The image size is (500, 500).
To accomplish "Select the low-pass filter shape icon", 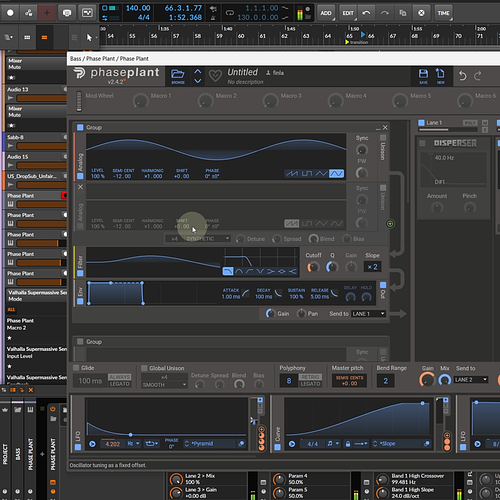I will (x=228, y=271).
